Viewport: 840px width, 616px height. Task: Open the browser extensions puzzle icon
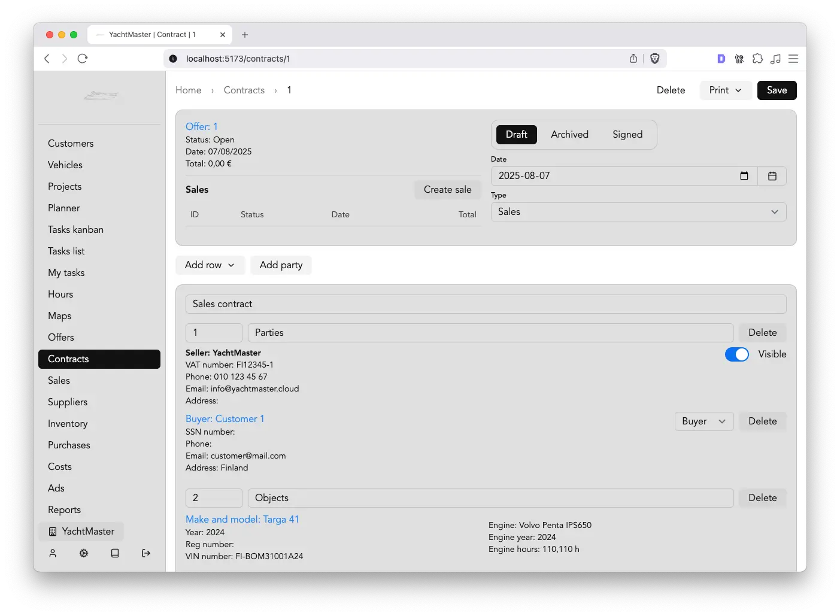pyautogui.click(x=757, y=59)
